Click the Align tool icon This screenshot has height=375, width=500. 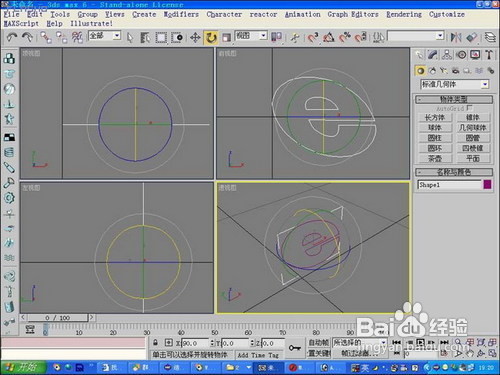pyautogui.click(x=472, y=37)
